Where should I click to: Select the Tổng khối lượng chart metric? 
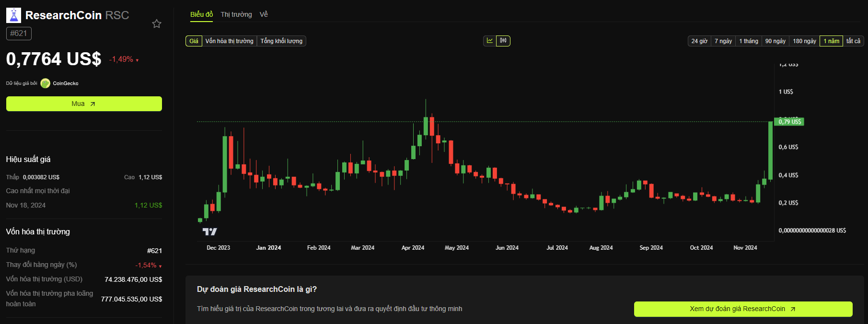click(x=281, y=41)
